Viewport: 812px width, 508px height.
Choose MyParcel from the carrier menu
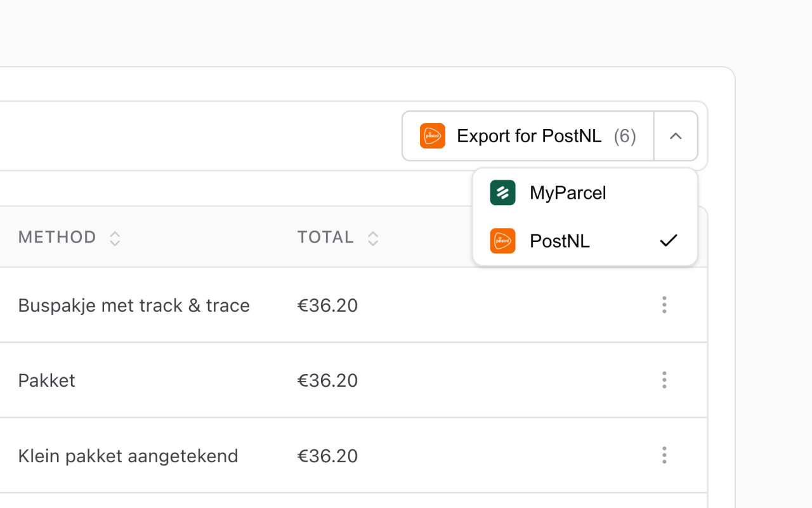[568, 192]
